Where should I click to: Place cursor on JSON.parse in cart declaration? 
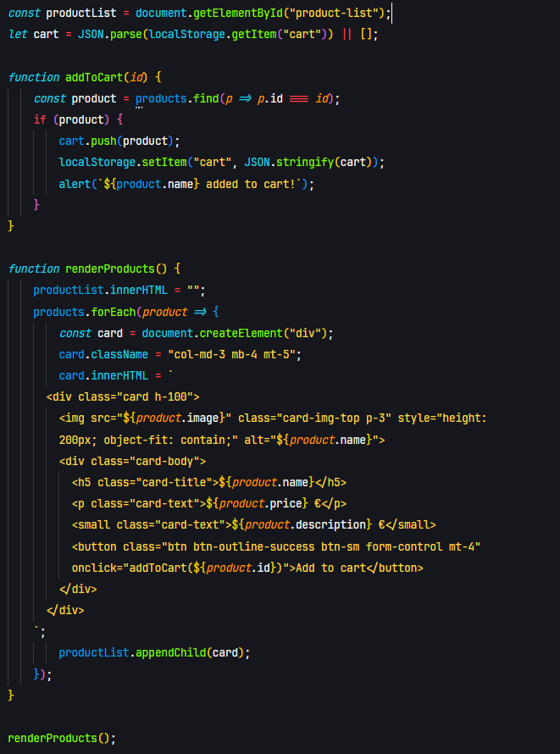click(105, 35)
